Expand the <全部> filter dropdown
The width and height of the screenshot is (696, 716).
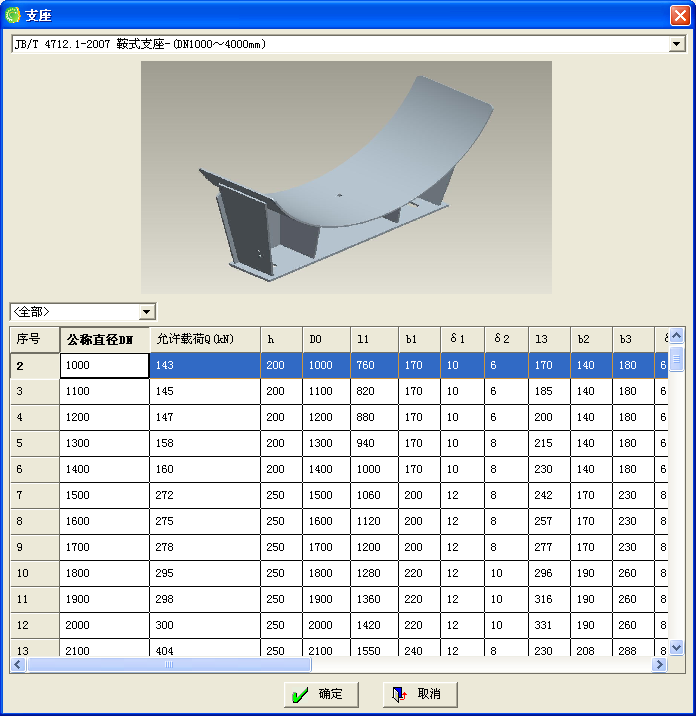tap(147, 312)
